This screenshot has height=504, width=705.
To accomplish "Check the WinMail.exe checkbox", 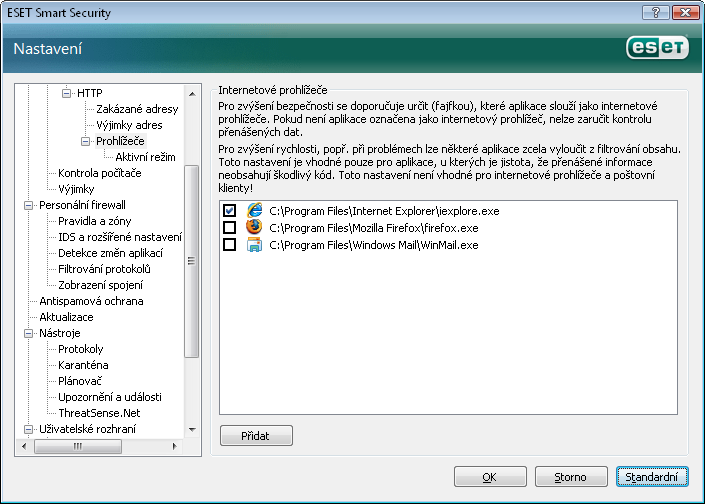I will (229, 245).
